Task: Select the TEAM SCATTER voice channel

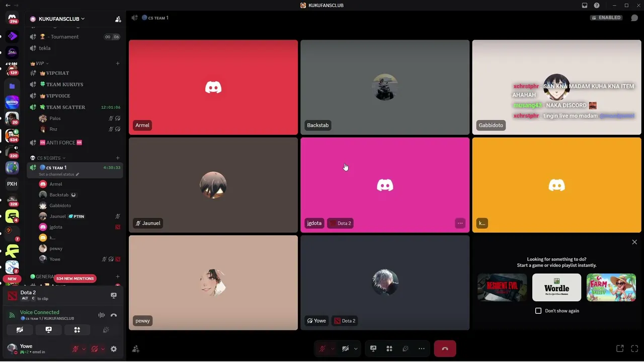Action: (74, 107)
